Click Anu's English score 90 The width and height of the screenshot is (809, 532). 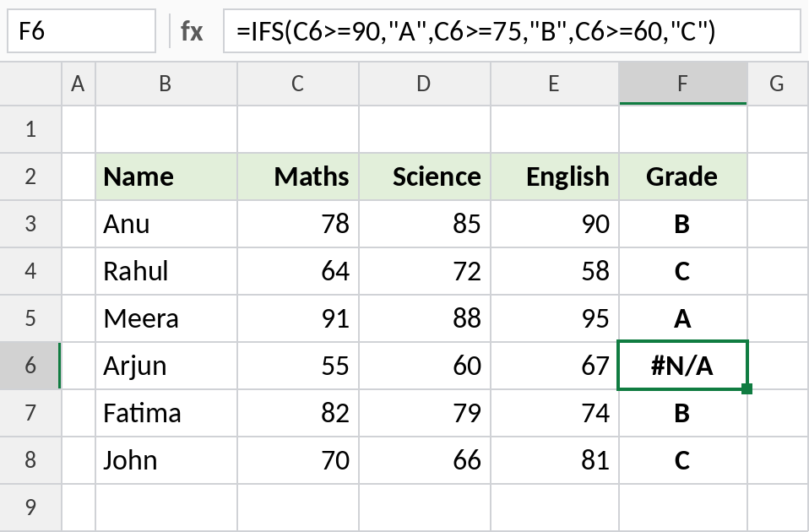point(555,224)
